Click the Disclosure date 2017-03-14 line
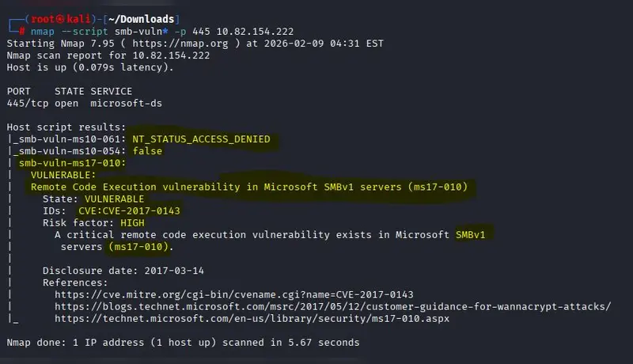The height and width of the screenshot is (364, 633). (x=112, y=271)
